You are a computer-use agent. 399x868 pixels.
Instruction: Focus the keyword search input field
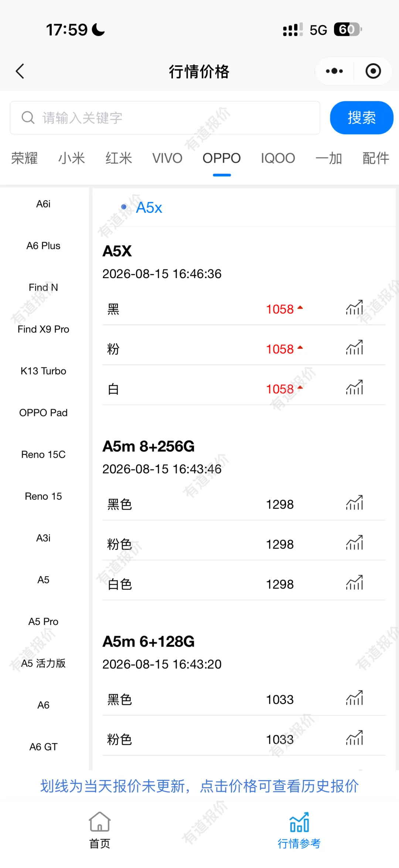[165, 118]
